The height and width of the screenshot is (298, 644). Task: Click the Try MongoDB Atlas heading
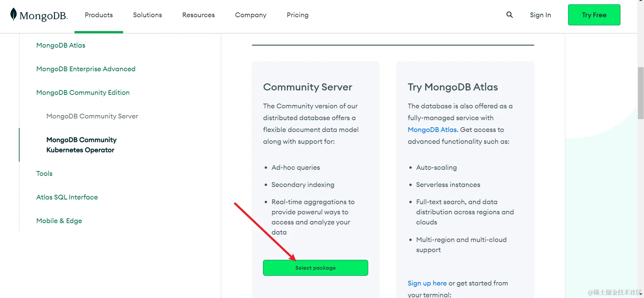[x=453, y=87]
